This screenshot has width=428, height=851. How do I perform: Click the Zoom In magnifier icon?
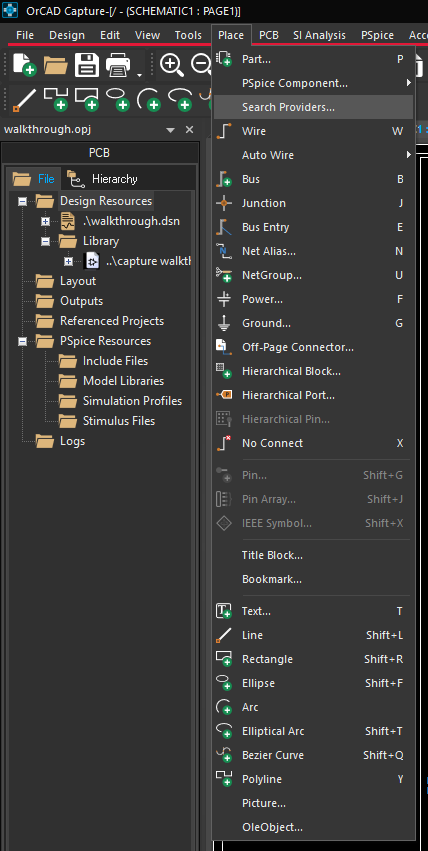[x=172, y=65]
